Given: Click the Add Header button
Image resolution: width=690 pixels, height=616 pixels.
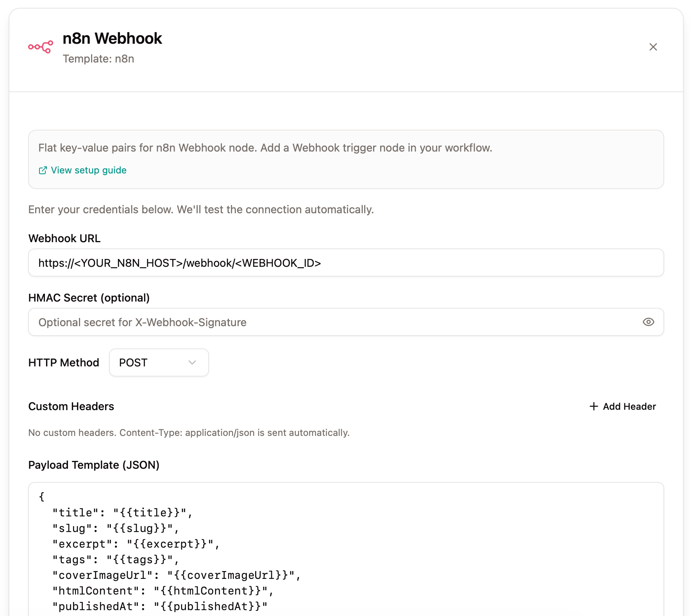Looking at the screenshot, I should pos(623,407).
